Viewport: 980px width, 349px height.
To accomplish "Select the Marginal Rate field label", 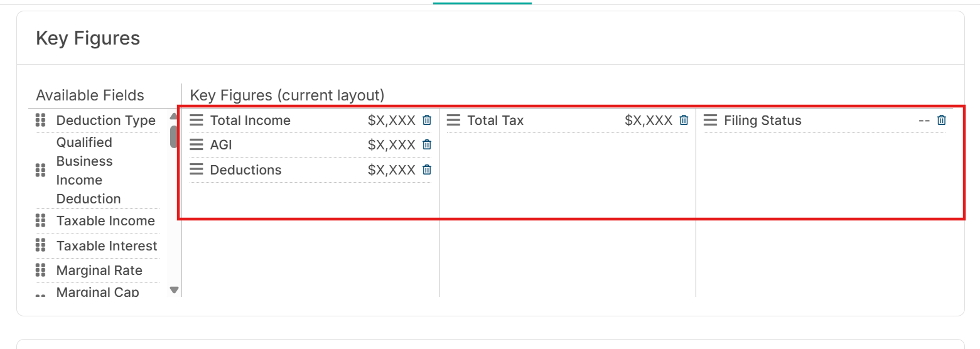I will (99, 271).
